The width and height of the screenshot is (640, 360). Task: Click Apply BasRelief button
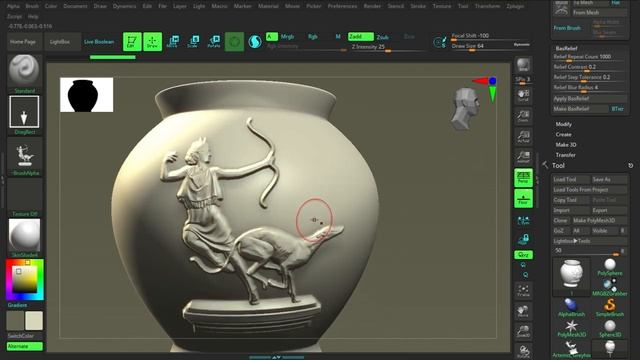coord(589,99)
